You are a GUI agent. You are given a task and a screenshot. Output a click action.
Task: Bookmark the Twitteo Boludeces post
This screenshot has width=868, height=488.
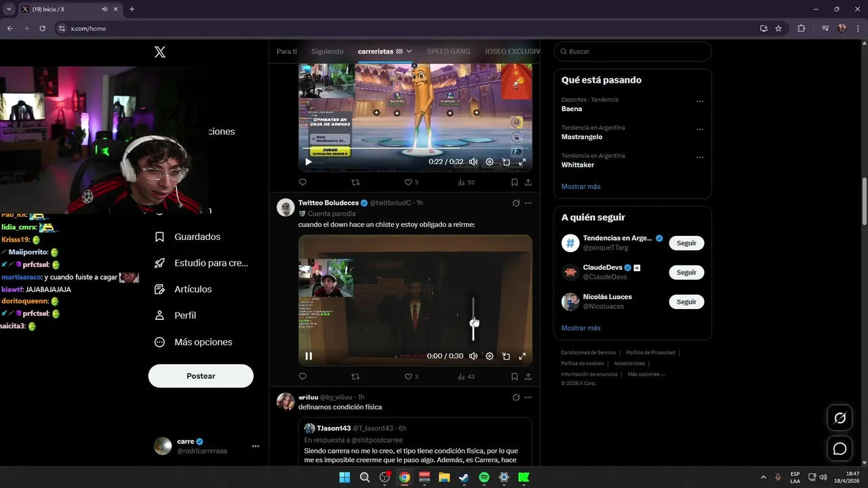pos(515,377)
